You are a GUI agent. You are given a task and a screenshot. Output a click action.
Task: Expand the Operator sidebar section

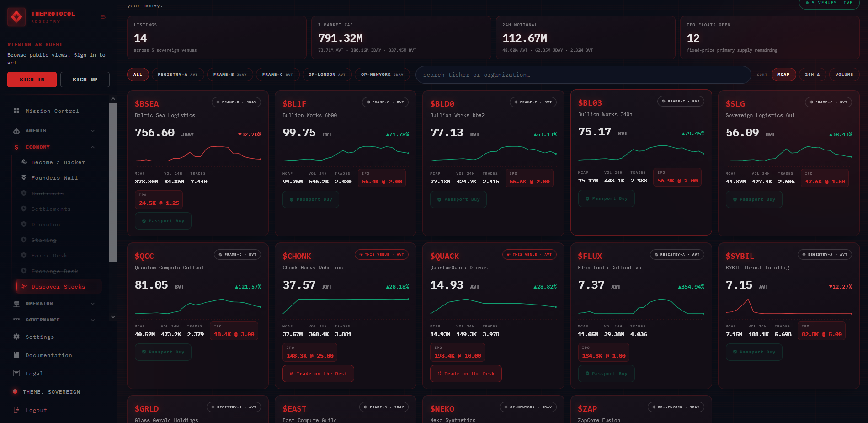(93, 304)
